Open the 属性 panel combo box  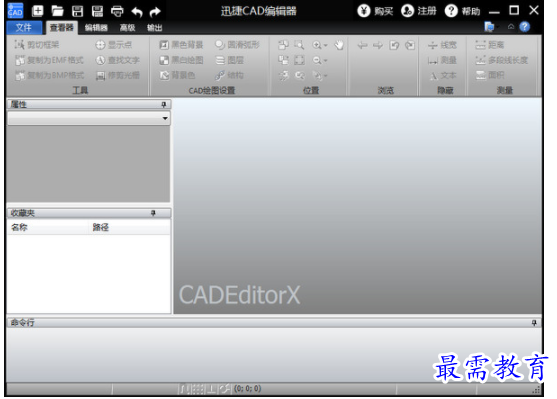click(x=88, y=118)
